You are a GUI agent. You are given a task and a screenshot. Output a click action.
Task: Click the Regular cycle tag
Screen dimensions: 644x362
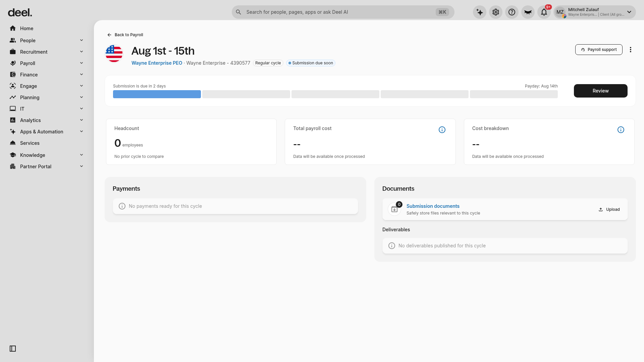click(268, 63)
